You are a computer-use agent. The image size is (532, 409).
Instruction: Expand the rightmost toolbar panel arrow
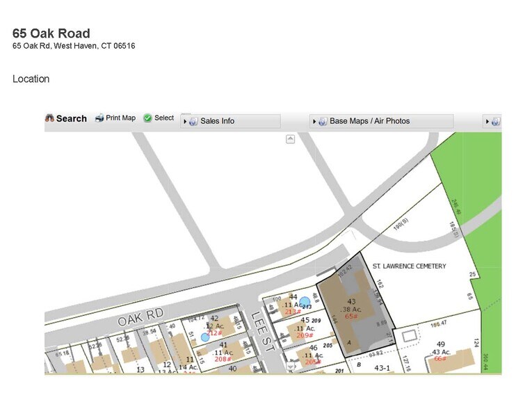tap(487, 121)
